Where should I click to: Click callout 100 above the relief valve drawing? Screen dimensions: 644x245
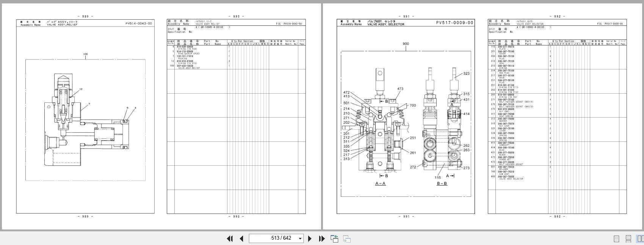(x=85, y=54)
